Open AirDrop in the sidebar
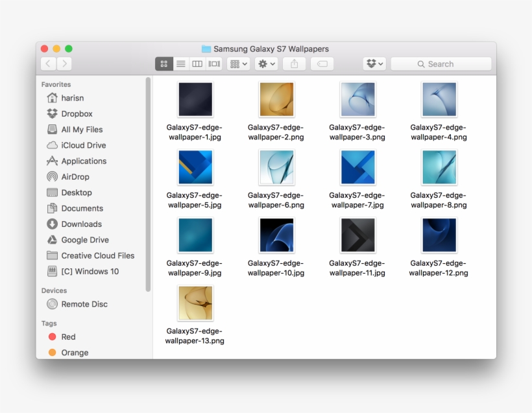 pyautogui.click(x=75, y=177)
